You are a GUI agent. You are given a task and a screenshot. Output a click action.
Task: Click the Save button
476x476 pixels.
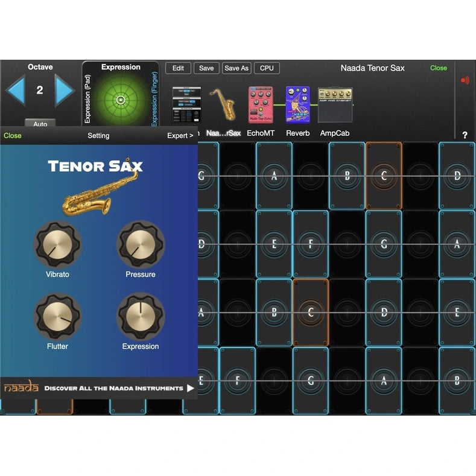pyautogui.click(x=206, y=68)
